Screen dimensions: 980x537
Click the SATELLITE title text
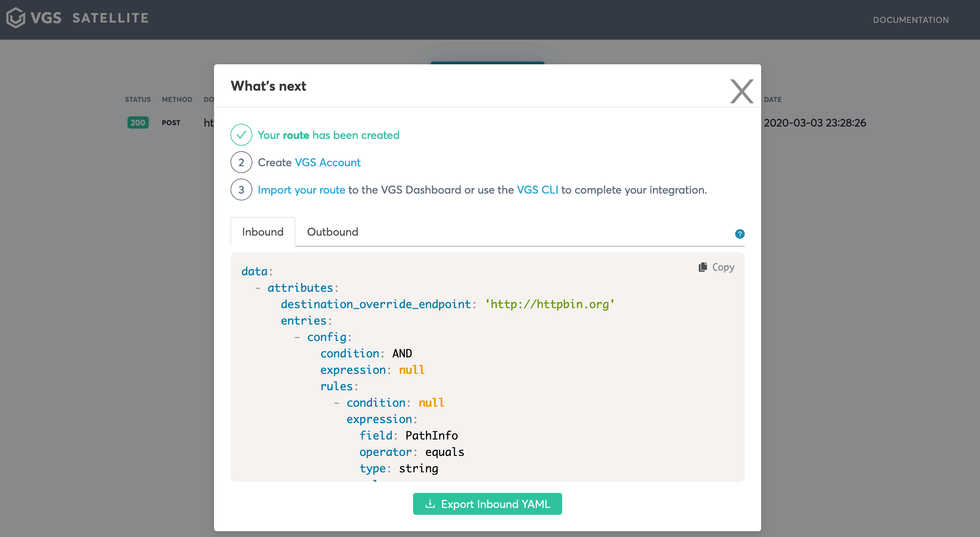pyautogui.click(x=110, y=18)
